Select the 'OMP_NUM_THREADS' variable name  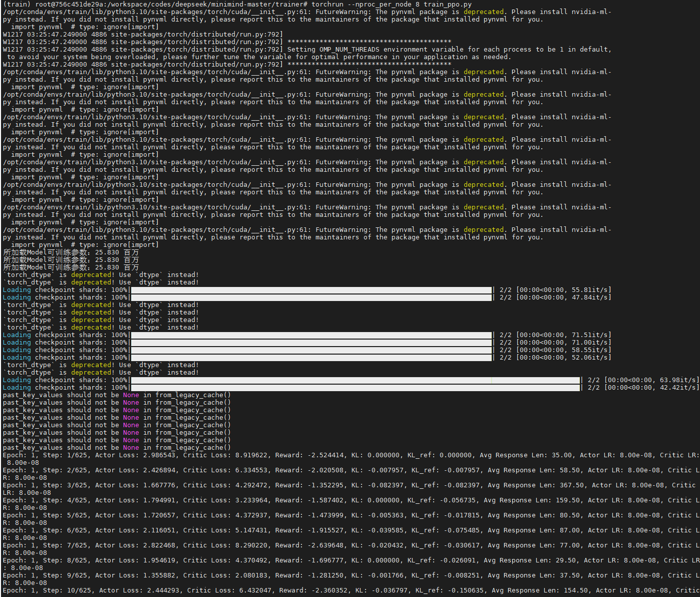pos(349,49)
